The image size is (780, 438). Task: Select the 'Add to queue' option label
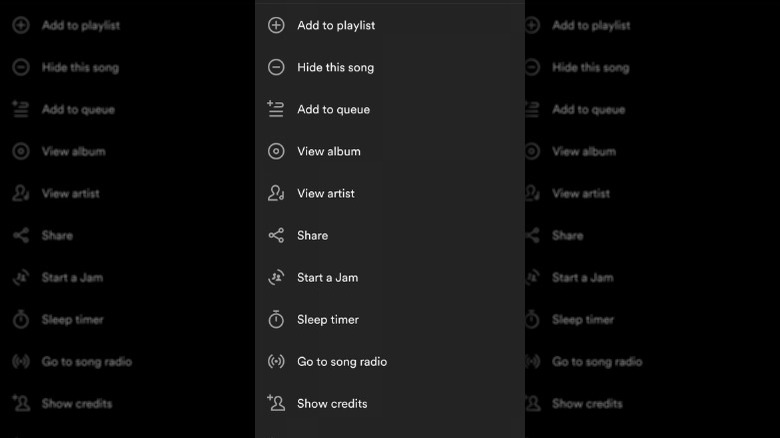333,109
